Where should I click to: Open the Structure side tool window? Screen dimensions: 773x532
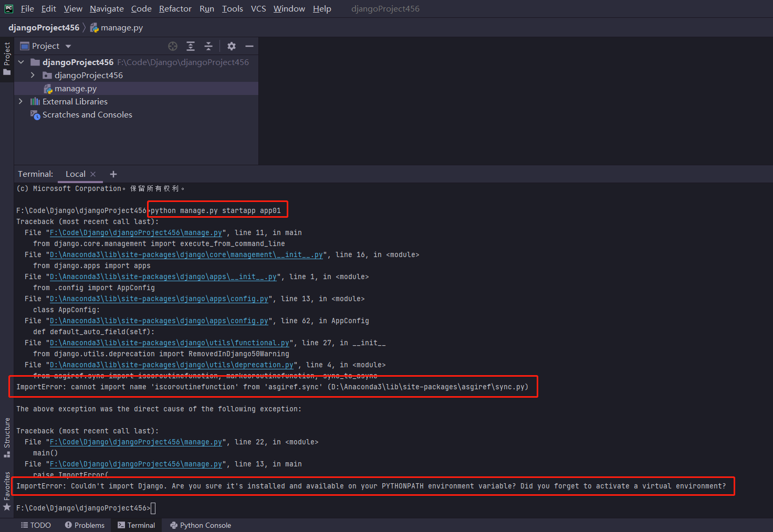click(7, 437)
